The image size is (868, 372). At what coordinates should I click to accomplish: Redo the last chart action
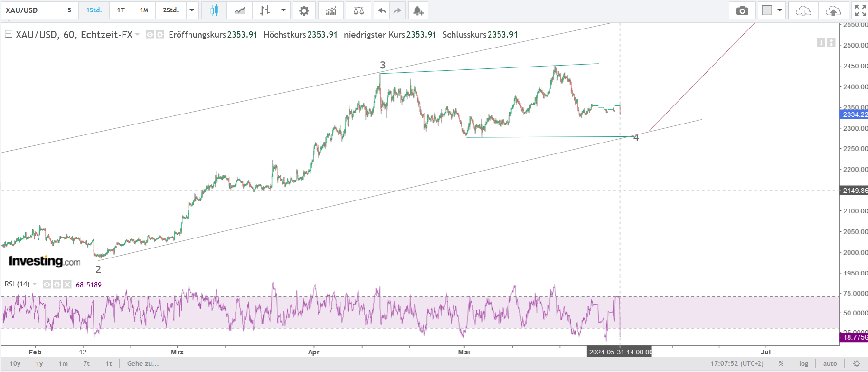click(x=397, y=10)
